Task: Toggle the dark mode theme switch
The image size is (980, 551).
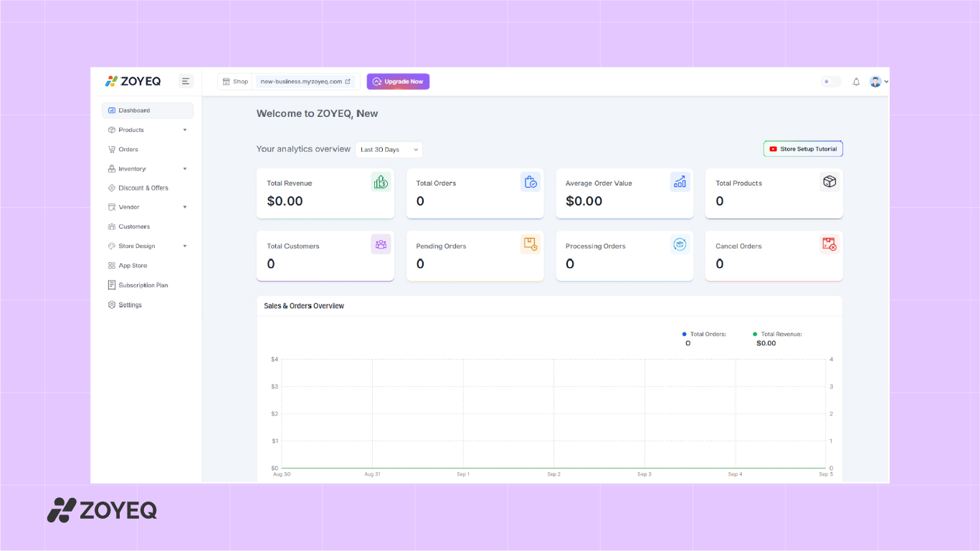Action: click(831, 82)
